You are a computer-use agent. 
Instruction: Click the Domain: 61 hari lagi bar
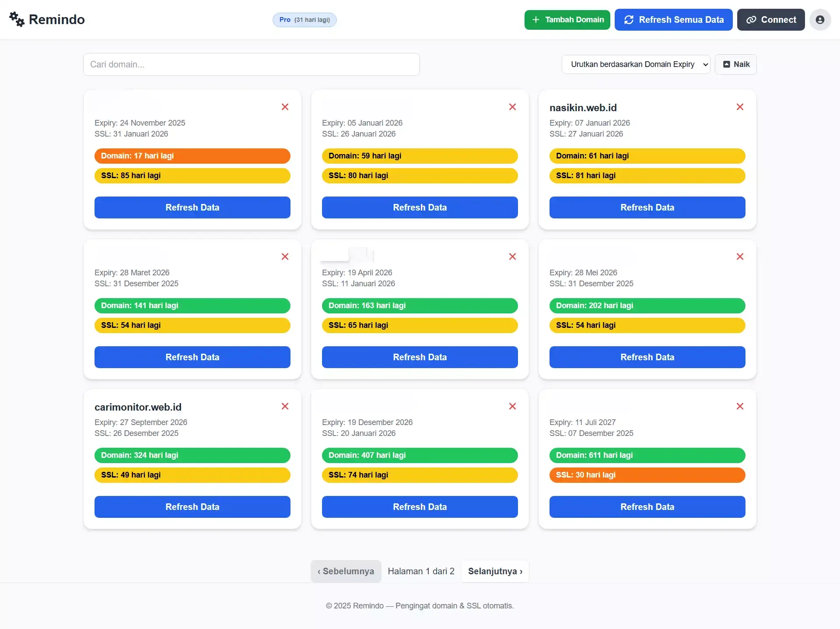(647, 156)
